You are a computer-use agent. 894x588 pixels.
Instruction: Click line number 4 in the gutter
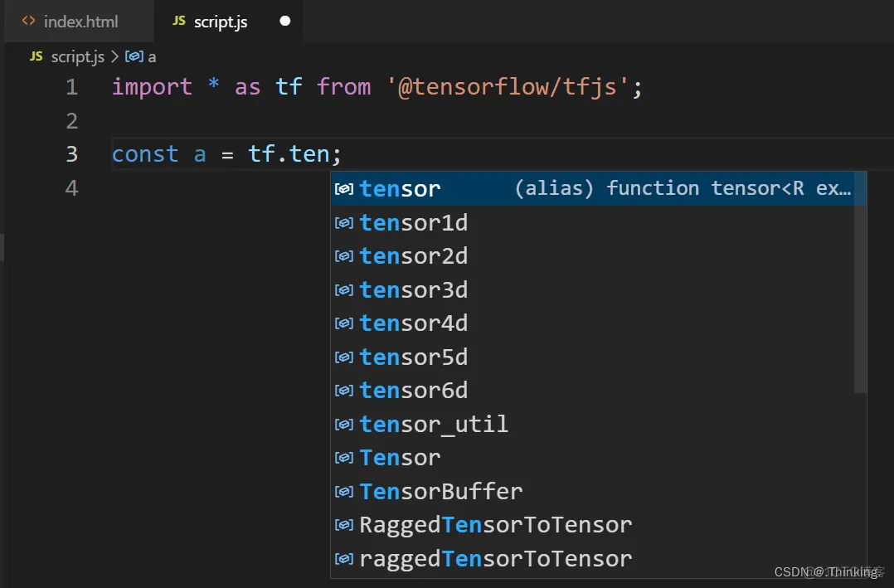click(72, 187)
